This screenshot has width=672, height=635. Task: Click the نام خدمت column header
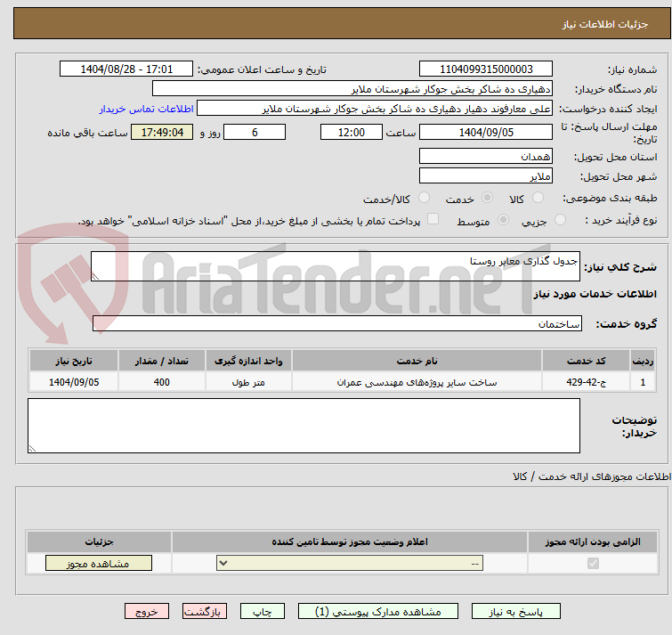(x=417, y=361)
